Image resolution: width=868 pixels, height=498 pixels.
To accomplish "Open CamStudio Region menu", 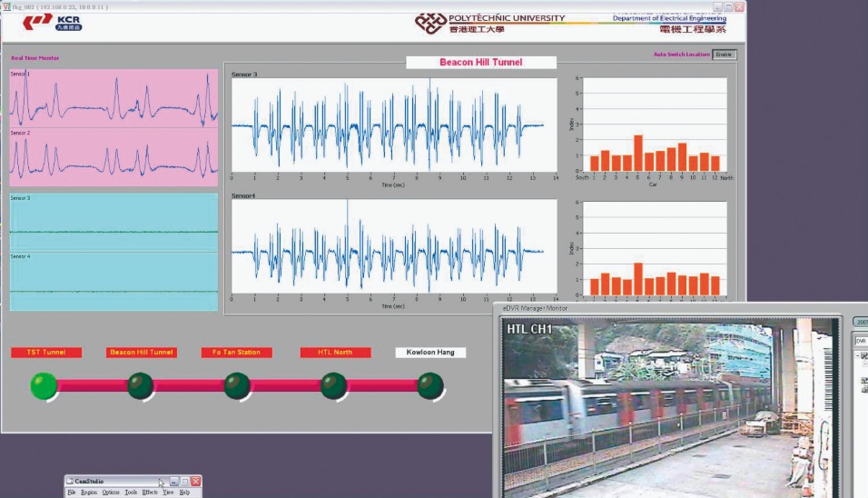I will pyautogui.click(x=89, y=492).
